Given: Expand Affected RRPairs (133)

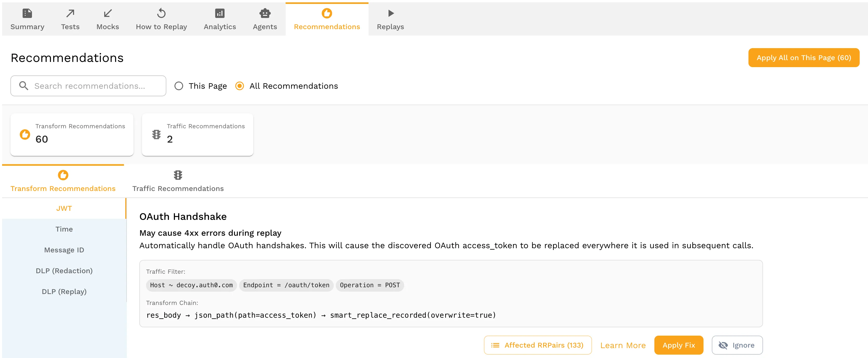Looking at the screenshot, I should (x=537, y=345).
